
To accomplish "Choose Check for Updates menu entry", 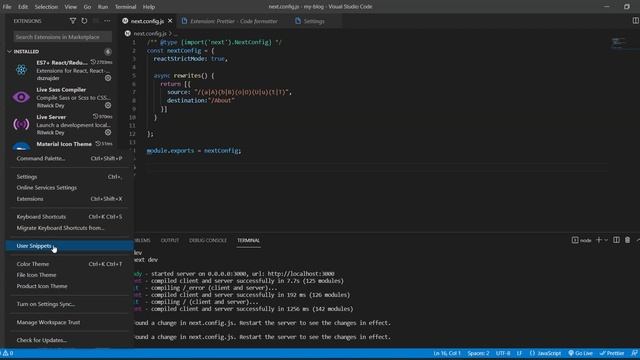I will coord(69,340).
